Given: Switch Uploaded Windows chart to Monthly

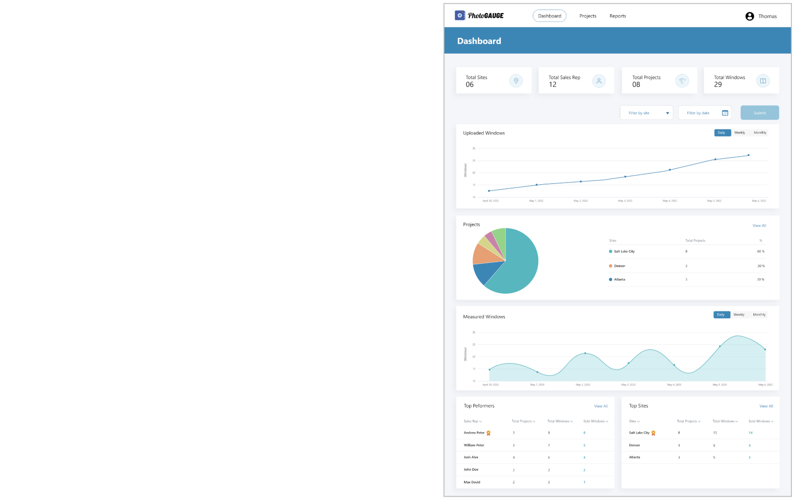Looking at the screenshot, I should pos(760,133).
